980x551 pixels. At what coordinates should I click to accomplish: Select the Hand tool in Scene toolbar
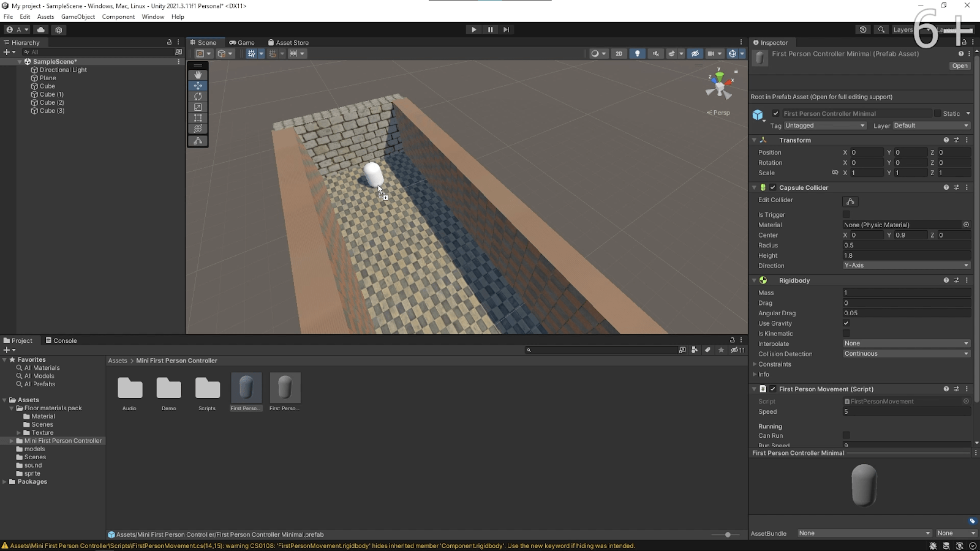tap(198, 75)
